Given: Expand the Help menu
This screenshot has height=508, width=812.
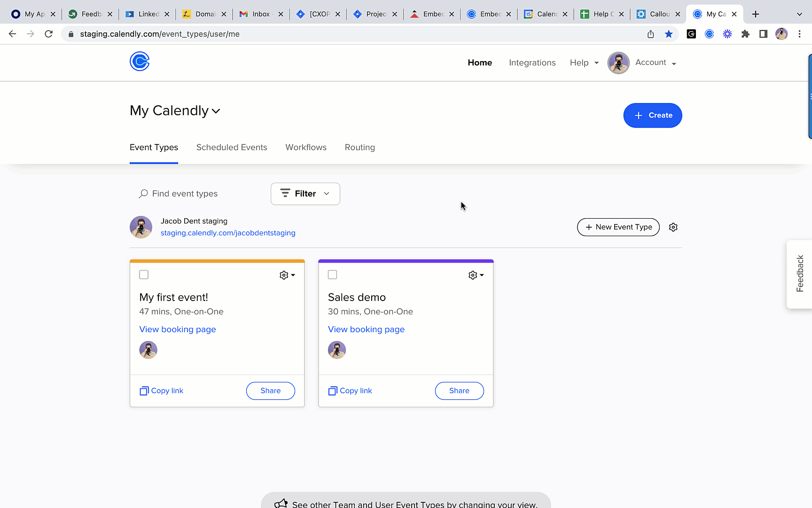Looking at the screenshot, I should 584,63.
